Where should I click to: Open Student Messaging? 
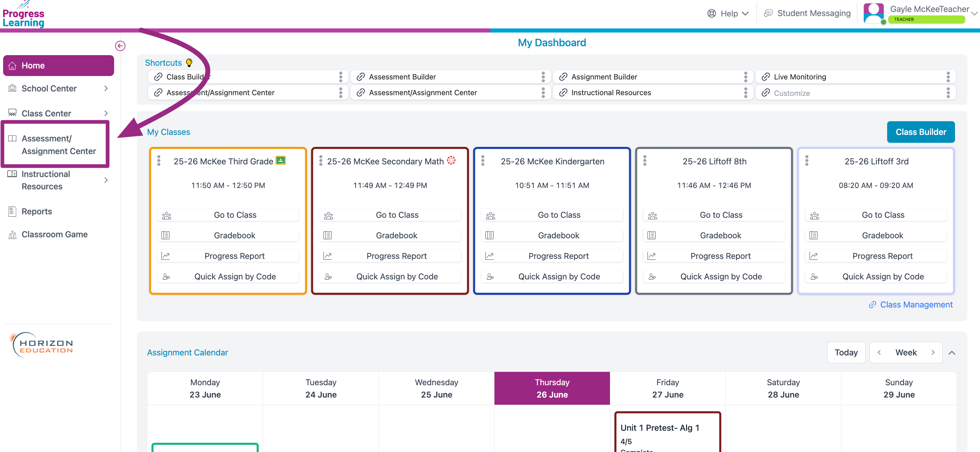[807, 13]
